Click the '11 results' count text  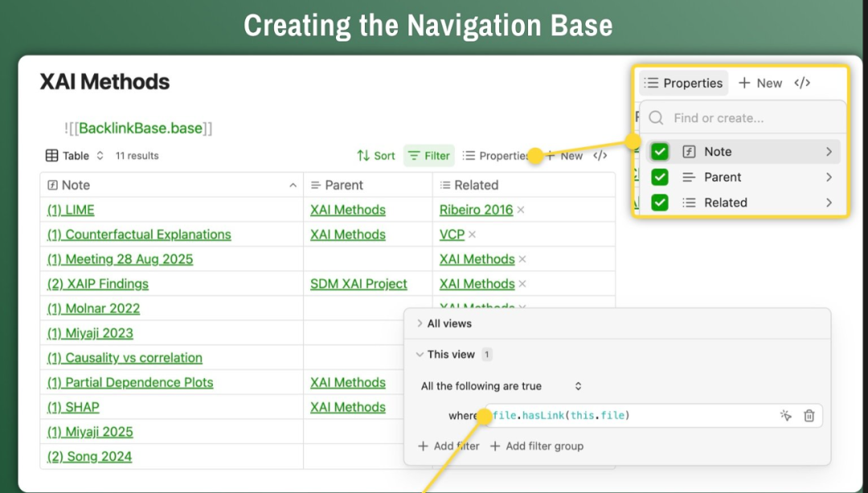coord(137,156)
